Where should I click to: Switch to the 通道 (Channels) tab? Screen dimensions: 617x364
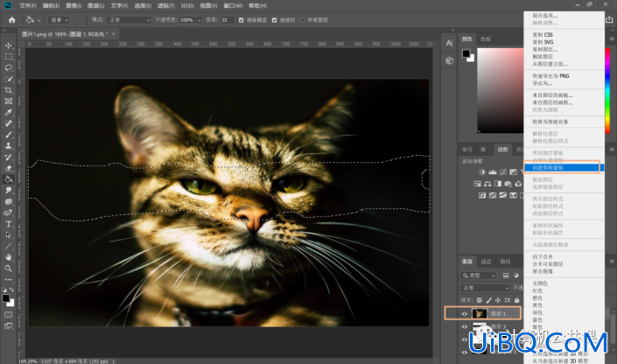(x=486, y=262)
